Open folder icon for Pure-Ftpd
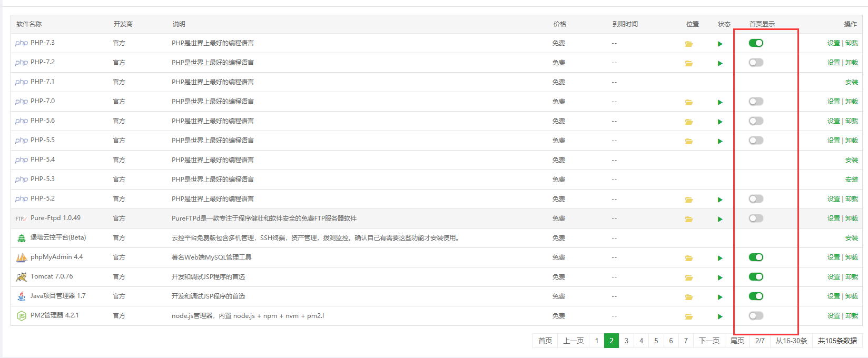Viewport: 868px width, 358px height. point(689,219)
